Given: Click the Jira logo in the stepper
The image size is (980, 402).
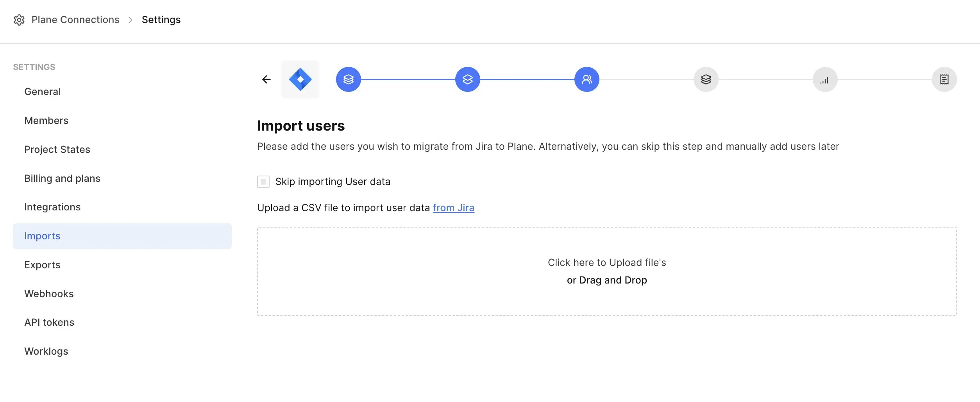Looking at the screenshot, I should coord(300,79).
